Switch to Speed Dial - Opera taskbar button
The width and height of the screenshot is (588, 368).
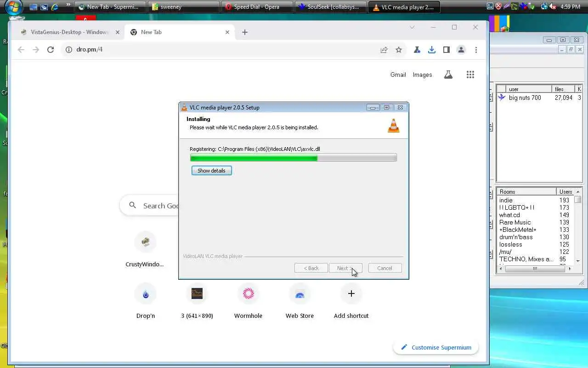click(257, 7)
